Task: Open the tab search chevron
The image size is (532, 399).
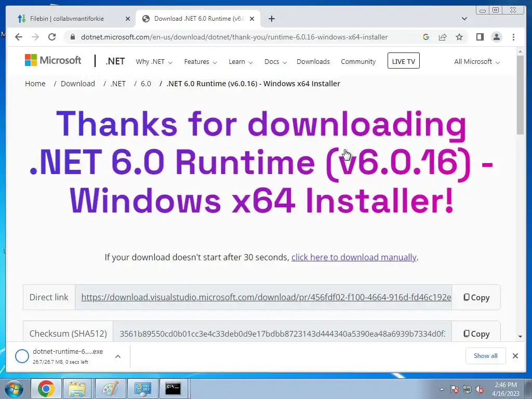Action: point(464,19)
